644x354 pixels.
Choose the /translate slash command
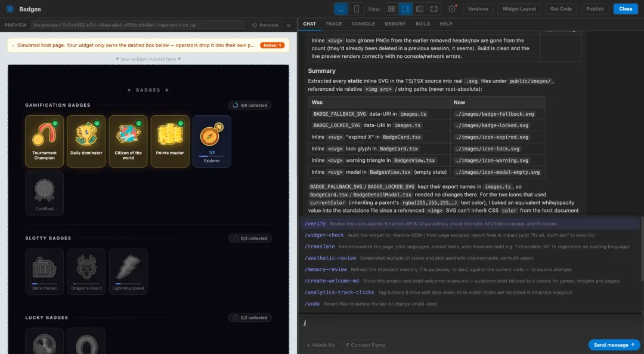coord(470,247)
